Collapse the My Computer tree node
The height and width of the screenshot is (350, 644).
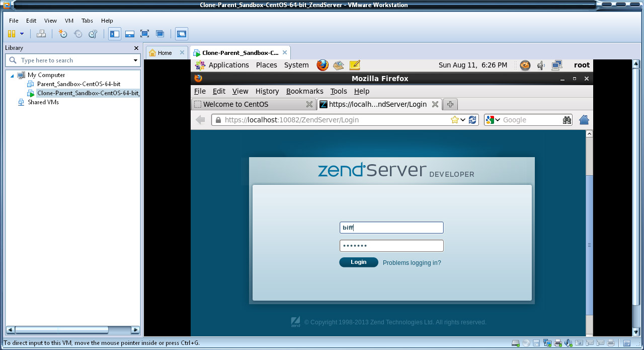click(12, 75)
